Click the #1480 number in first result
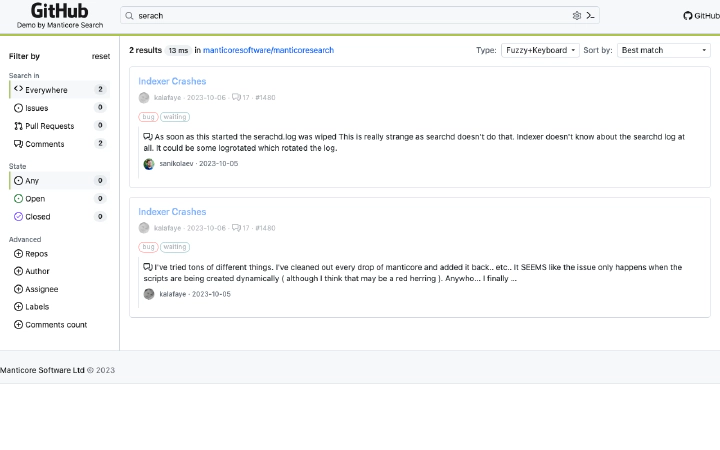The height and width of the screenshot is (450, 720). point(265,97)
